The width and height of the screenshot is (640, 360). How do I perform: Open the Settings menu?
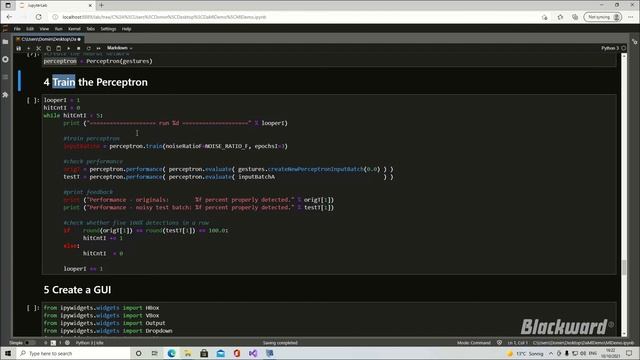coord(109,29)
